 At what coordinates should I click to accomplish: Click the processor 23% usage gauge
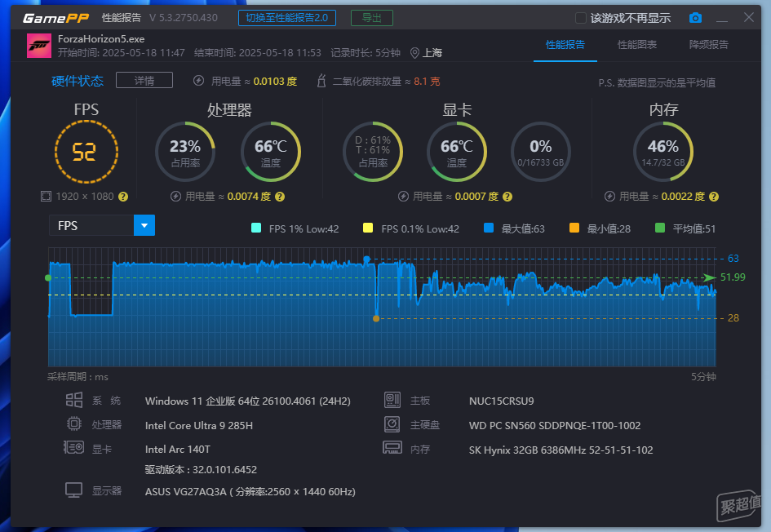point(185,152)
